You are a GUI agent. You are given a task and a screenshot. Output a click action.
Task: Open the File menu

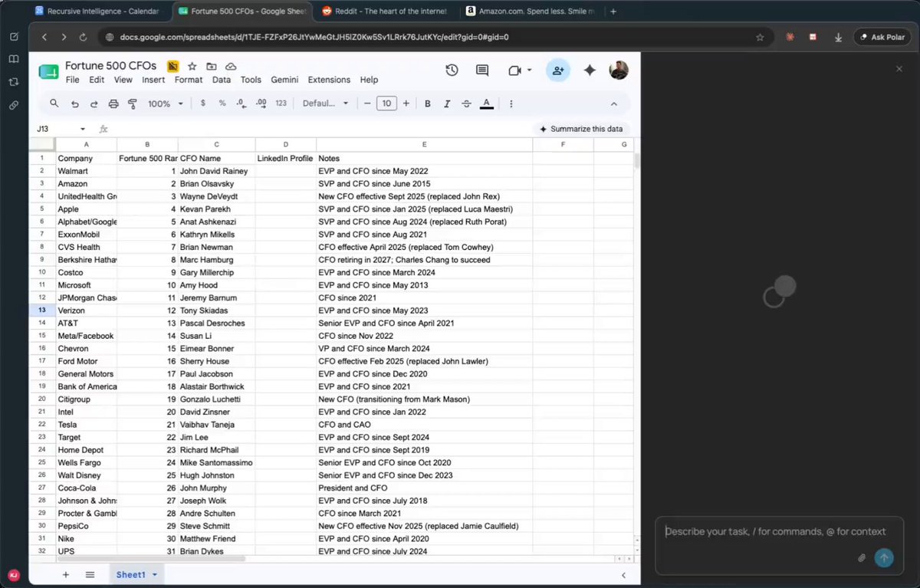(x=73, y=80)
